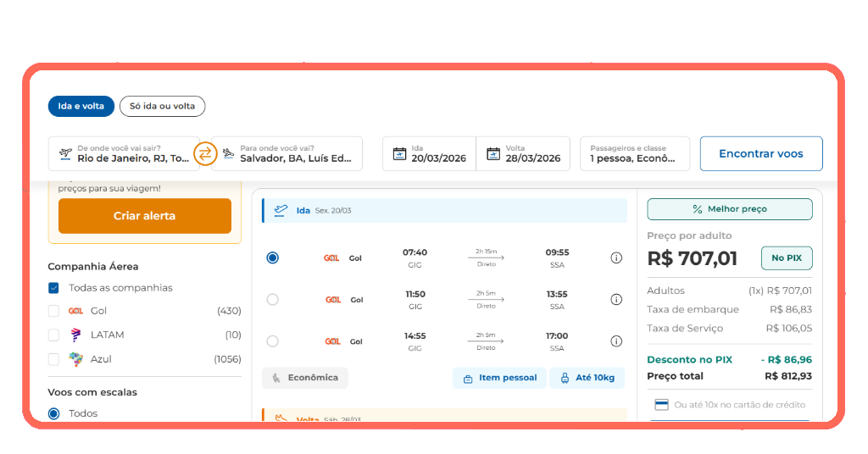
Task: Click Ou até 10x no cartão de crédito
Action: click(x=739, y=405)
